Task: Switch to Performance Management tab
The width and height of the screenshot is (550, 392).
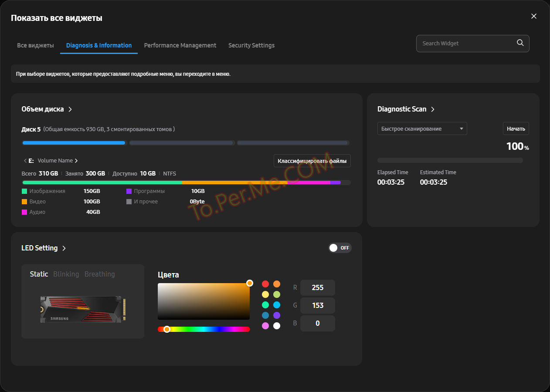Action: click(x=180, y=45)
